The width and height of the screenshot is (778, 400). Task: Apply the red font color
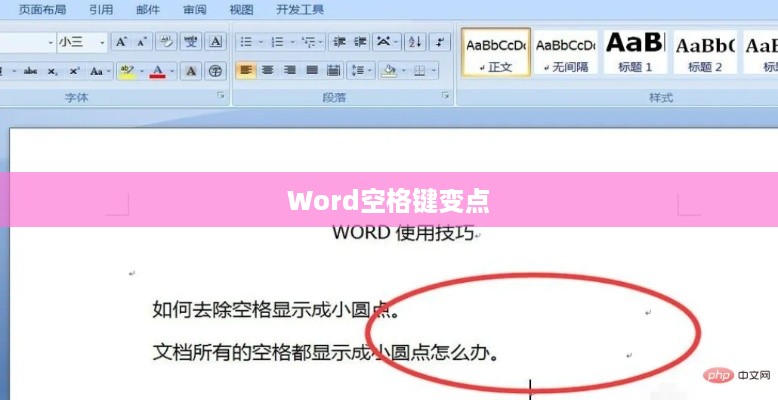[158, 71]
